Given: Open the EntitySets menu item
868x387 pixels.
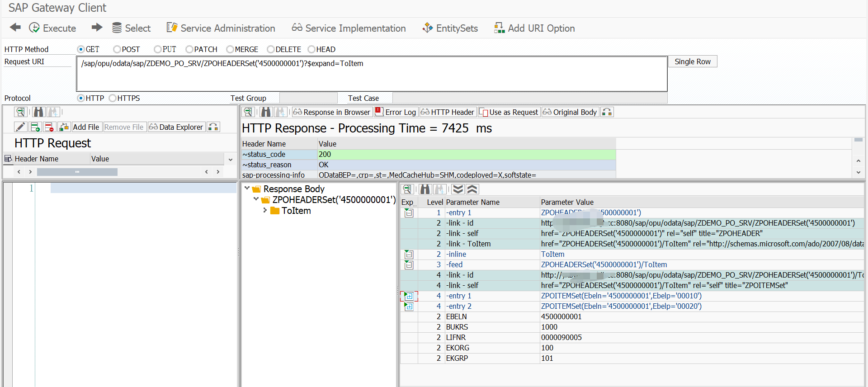Looking at the screenshot, I should tap(450, 28).
